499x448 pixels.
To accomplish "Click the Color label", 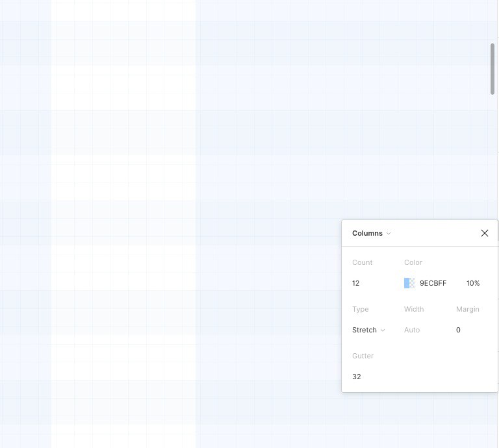I will [413, 262].
